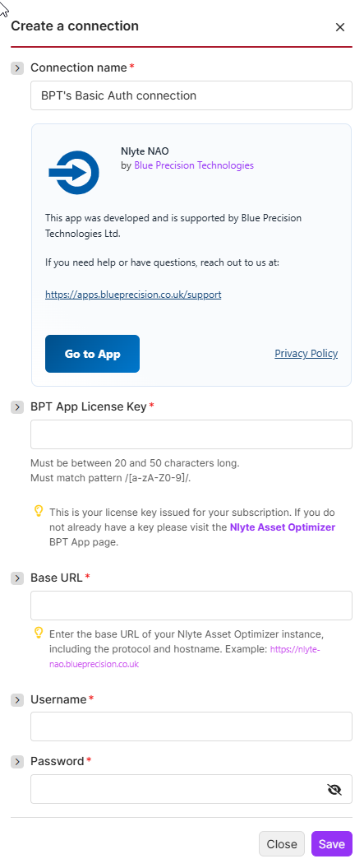This screenshot has width=364, height=868.
Task: Expand the Username field chevron
Action: pyautogui.click(x=17, y=699)
